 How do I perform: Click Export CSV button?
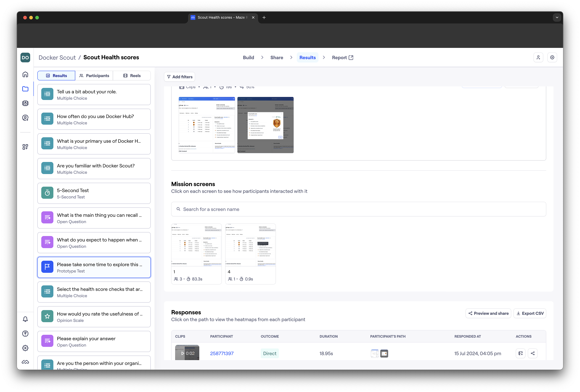[530, 313]
